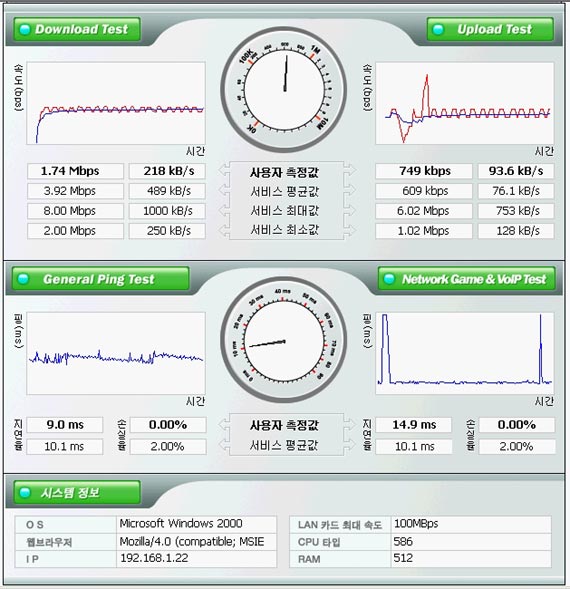Select the download speed graph
The height and width of the screenshot is (589, 570).
point(116,103)
